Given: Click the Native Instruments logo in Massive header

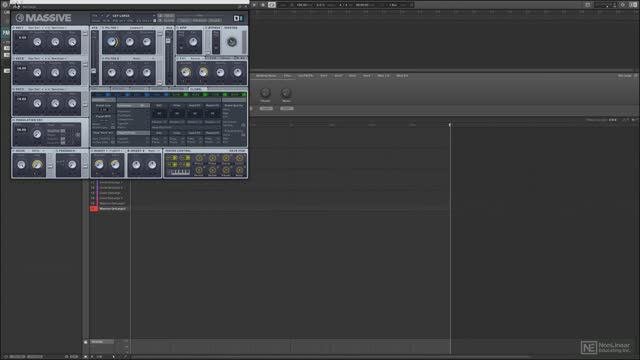Looking at the screenshot, I should coord(238,18).
